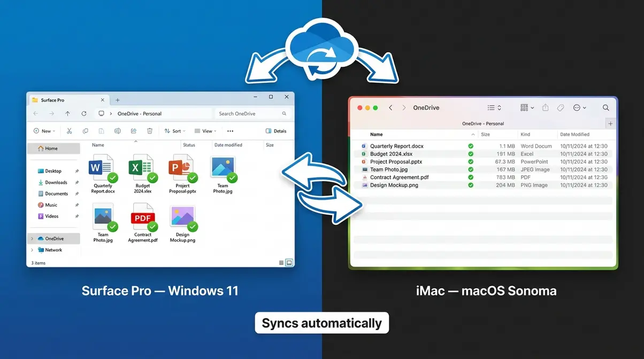Click the Finder Share icon

point(546,107)
